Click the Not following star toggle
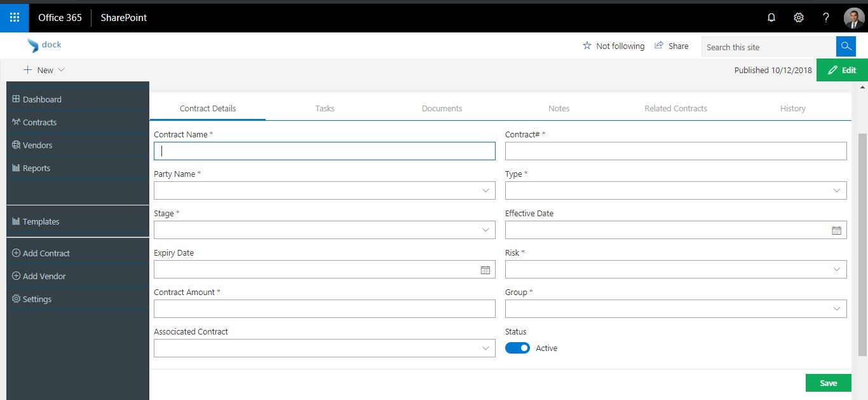 click(x=587, y=46)
